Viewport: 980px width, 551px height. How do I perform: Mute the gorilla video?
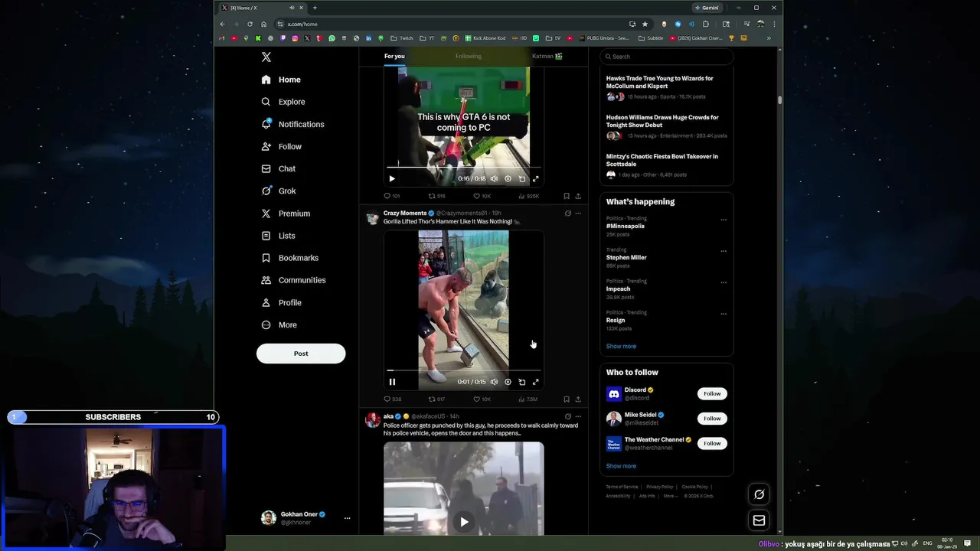pyautogui.click(x=494, y=382)
